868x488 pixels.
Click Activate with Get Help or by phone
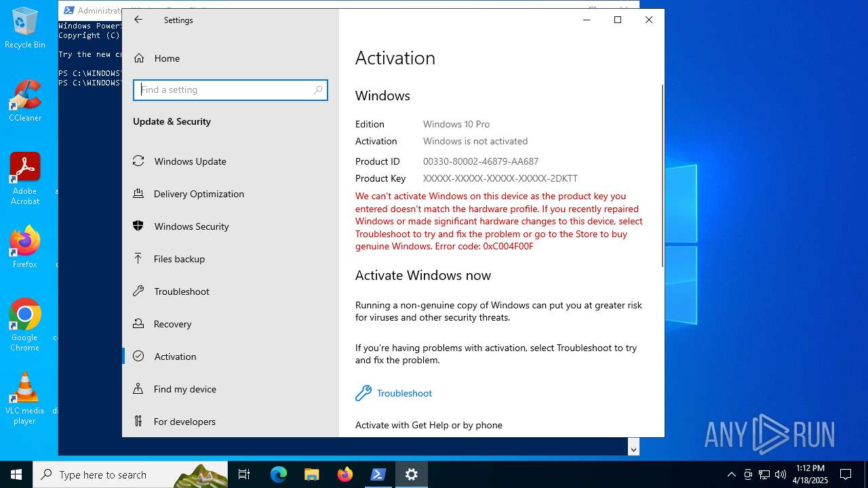pos(429,425)
